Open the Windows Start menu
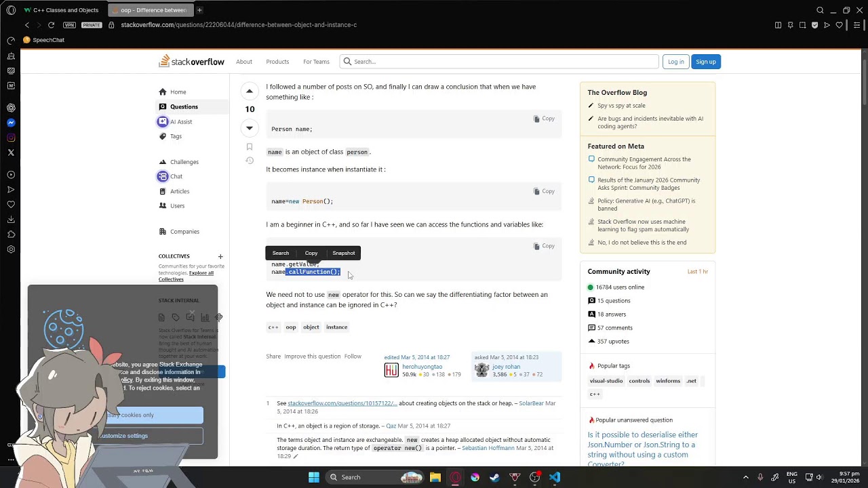The height and width of the screenshot is (488, 868). point(313,477)
